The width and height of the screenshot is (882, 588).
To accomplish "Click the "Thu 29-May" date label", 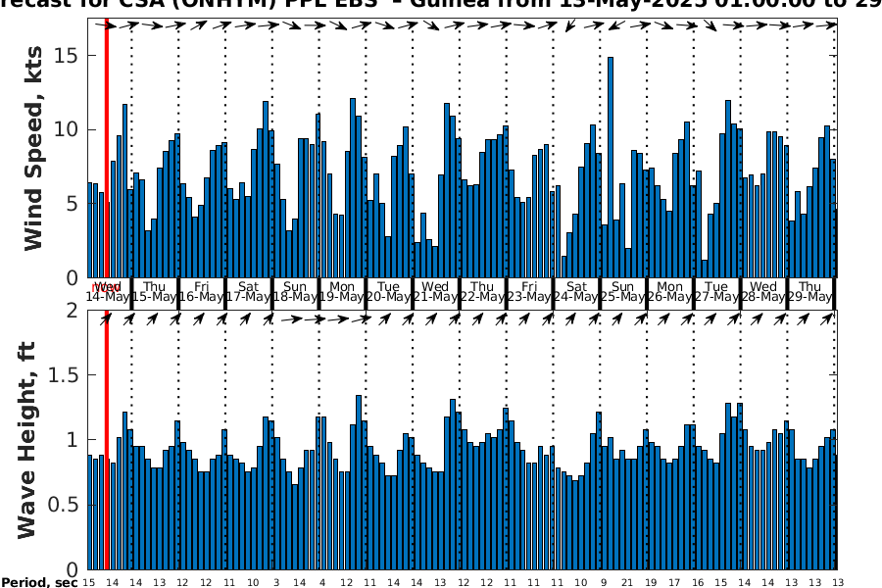I will (x=810, y=291).
